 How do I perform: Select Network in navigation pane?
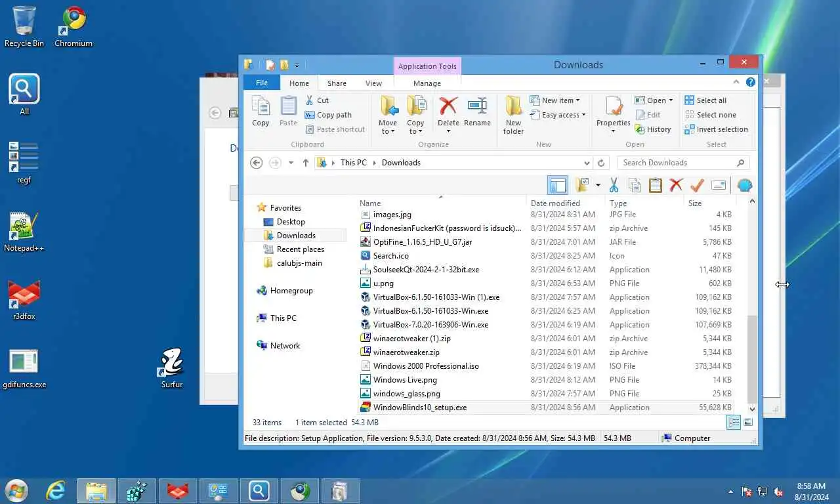(285, 346)
